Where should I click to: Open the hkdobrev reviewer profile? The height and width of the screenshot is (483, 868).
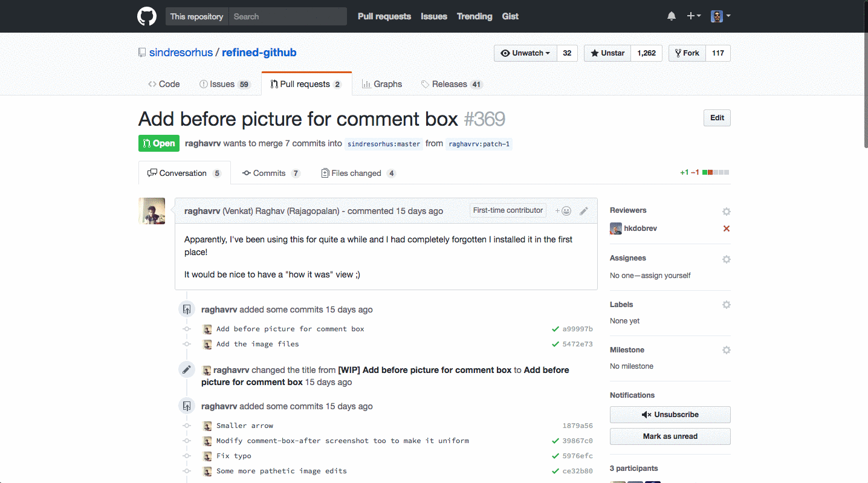[x=640, y=229]
